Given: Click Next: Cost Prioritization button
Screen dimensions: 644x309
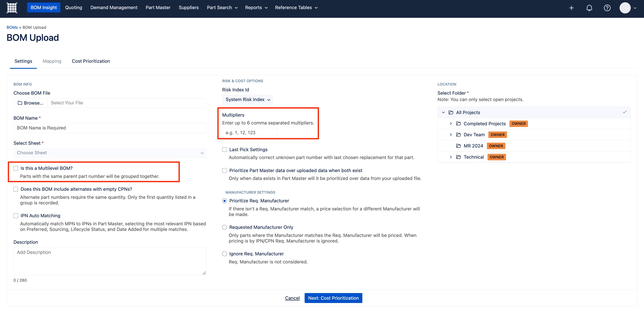Looking at the screenshot, I should (x=333, y=298).
